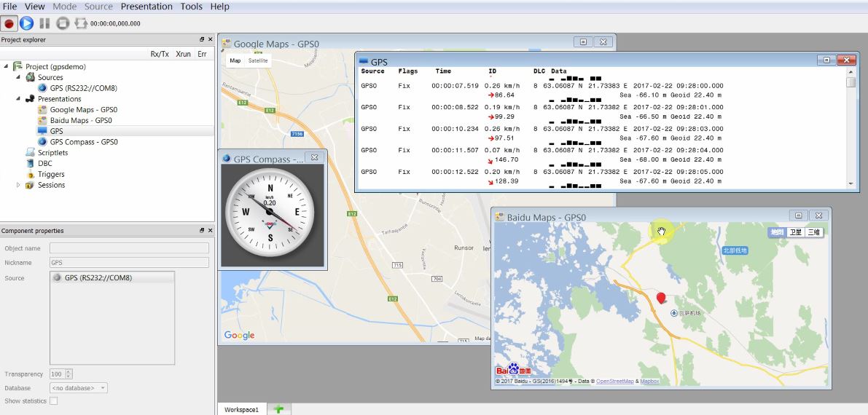This screenshot has height=415, width=868.
Task: Switch to the Workspace1 tab
Action: pos(241,409)
